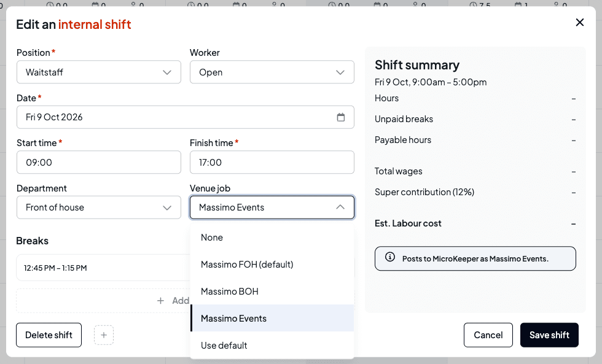Choose Massimo BOH option
This screenshot has height=364, width=602.
pos(272,292)
